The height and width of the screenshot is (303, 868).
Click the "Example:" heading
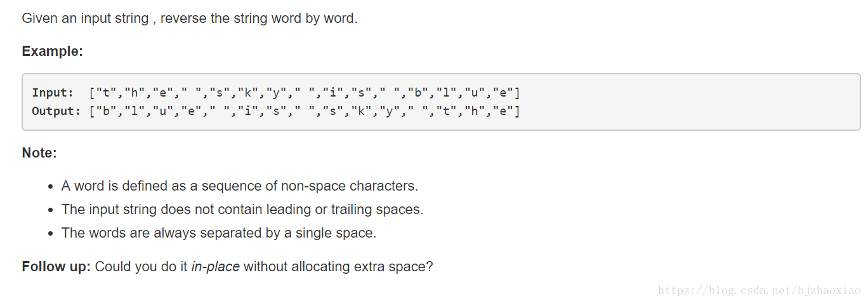[x=53, y=51]
